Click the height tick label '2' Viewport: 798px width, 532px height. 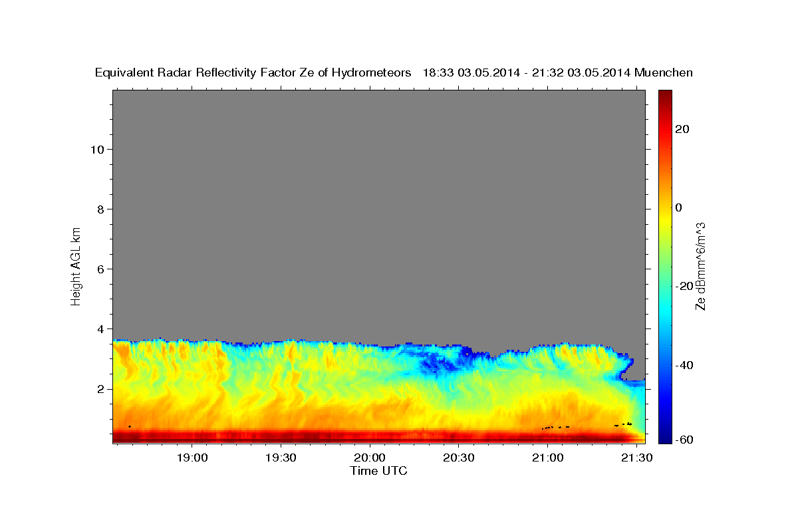pos(99,389)
